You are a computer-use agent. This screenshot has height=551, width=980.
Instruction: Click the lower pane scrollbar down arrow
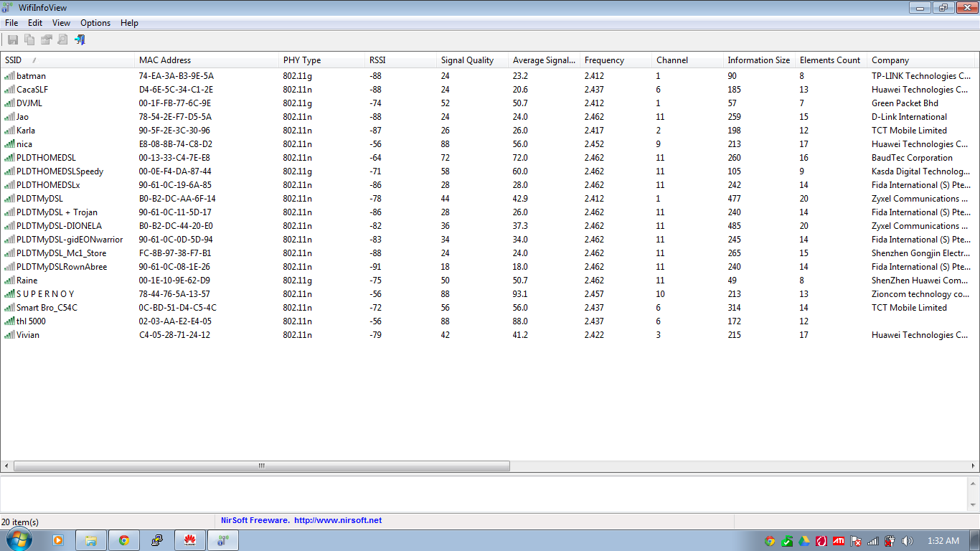tap(974, 505)
